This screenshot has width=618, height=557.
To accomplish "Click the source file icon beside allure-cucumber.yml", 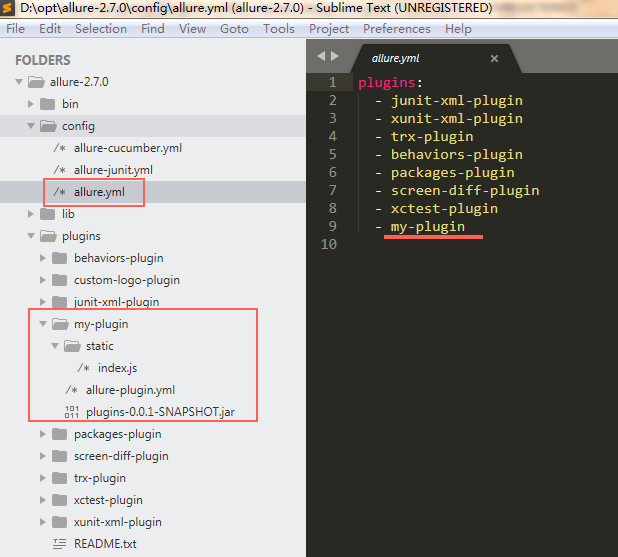I will [60, 148].
